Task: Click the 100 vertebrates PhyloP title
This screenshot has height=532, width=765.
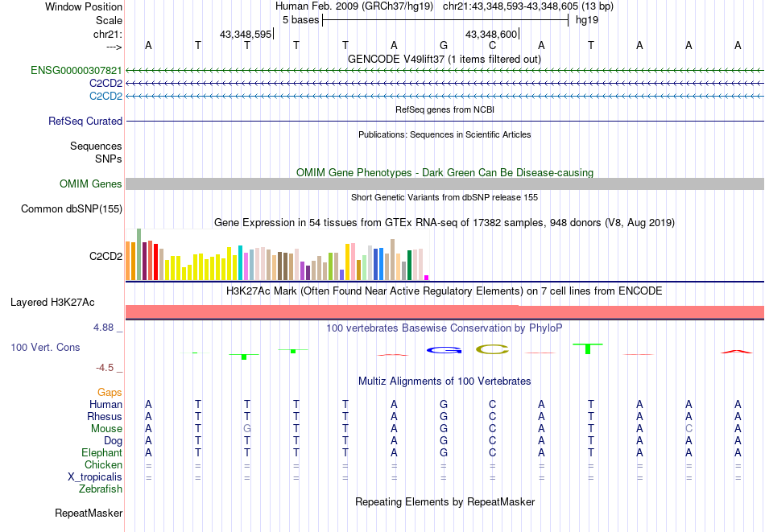Action: pos(445,328)
